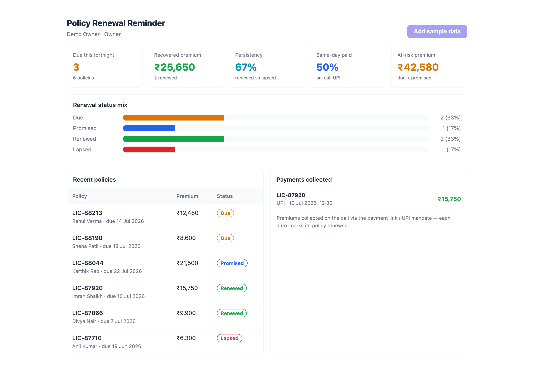Select the ₹21,500 premium cell
Screen dimensions: 534x392
[x=187, y=263]
